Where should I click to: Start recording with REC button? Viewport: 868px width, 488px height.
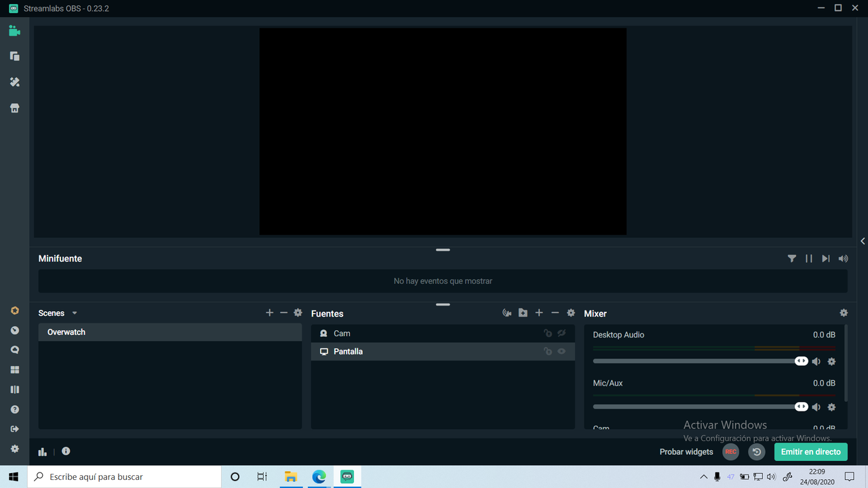(x=731, y=451)
